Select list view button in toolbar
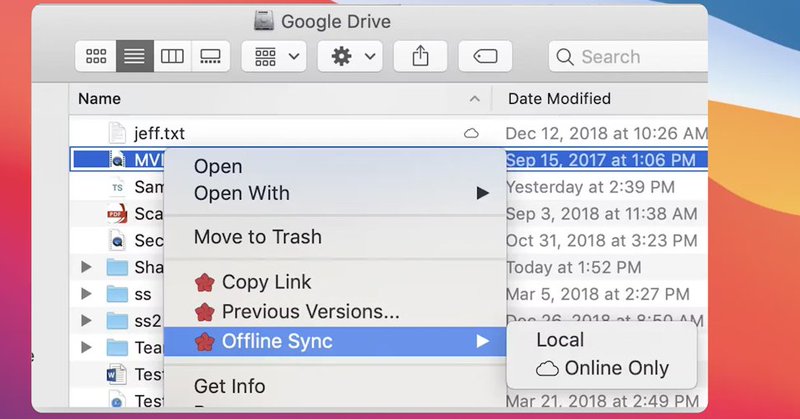Screen dimensions: 800x419 coord(135,56)
